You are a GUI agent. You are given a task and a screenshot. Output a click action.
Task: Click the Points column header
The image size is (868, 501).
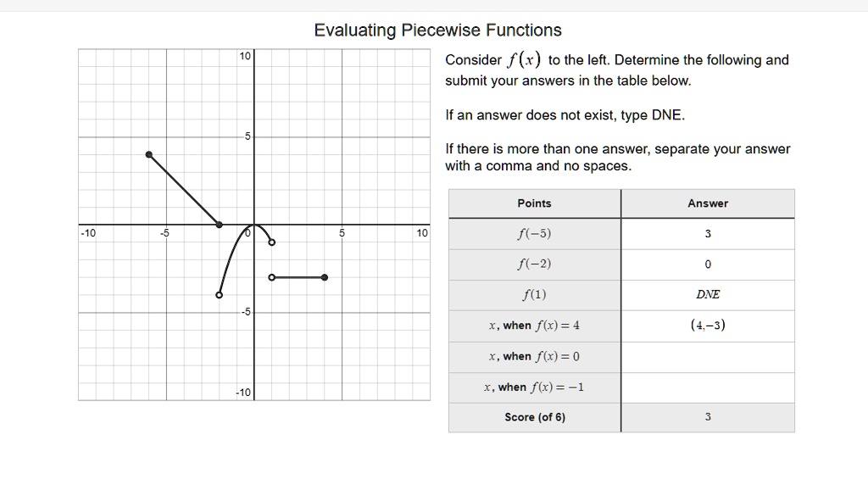534,203
